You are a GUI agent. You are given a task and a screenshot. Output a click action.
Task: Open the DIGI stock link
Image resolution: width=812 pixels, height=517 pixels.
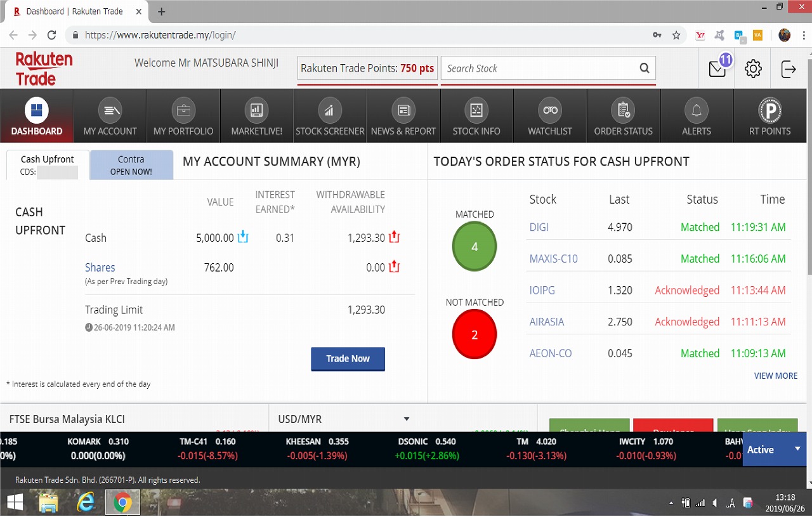[x=539, y=227]
